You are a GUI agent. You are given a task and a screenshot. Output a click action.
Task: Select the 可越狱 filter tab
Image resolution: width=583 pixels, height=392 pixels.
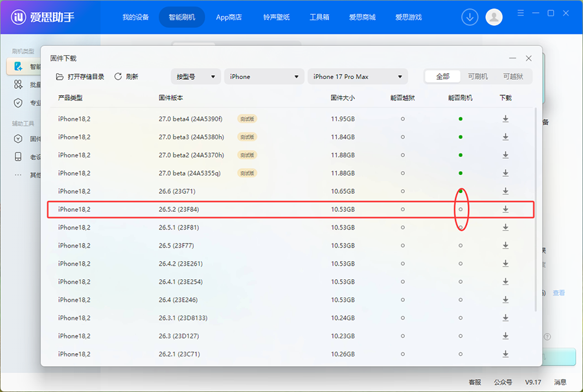pyautogui.click(x=513, y=76)
